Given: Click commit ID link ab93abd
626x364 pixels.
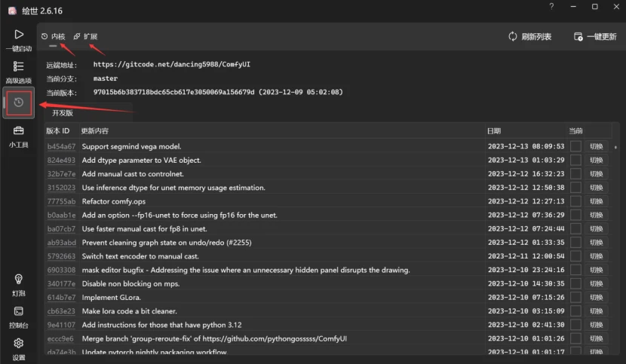Looking at the screenshot, I should click(x=61, y=243).
